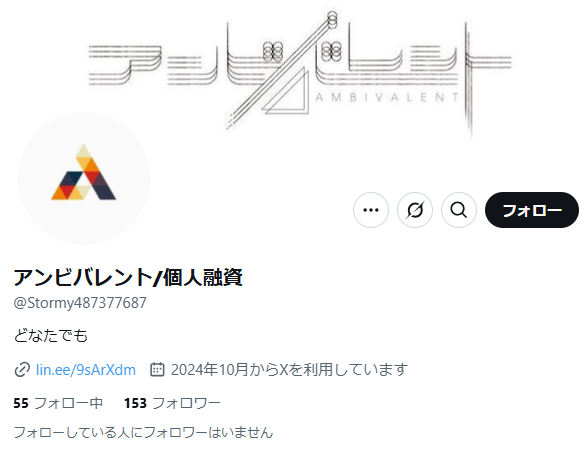
Task: Open the colorful triangle profile avatar
Action: (x=84, y=178)
